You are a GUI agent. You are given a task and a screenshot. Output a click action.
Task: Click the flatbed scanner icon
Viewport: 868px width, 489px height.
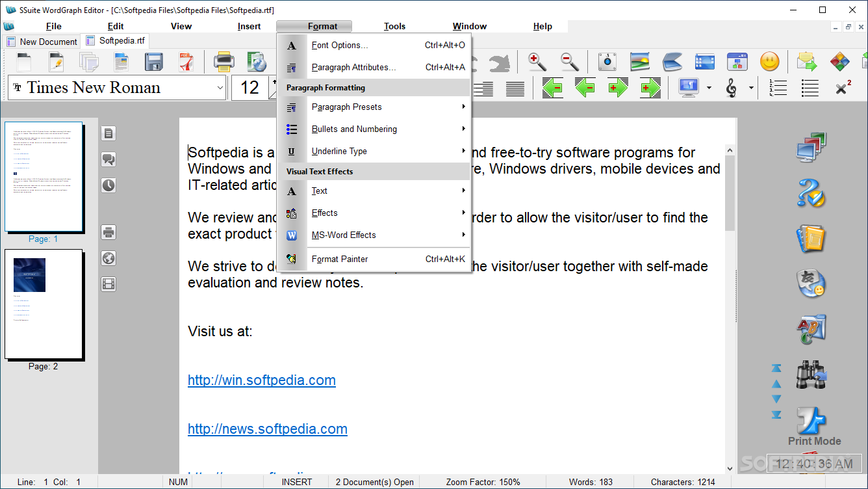[x=672, y=62]
